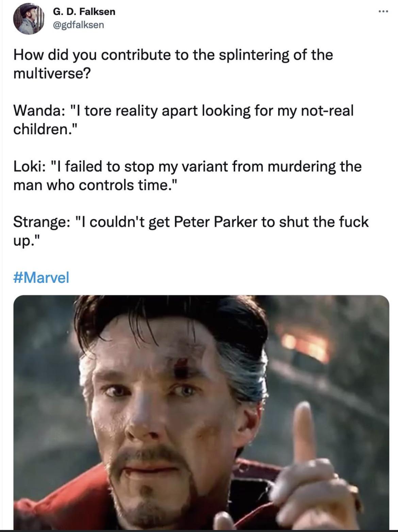Image resolution: width=398 pixels, height=532 pixels.
Task: Visit the @gdfalksen handle profile
Action: click(78, 25)
